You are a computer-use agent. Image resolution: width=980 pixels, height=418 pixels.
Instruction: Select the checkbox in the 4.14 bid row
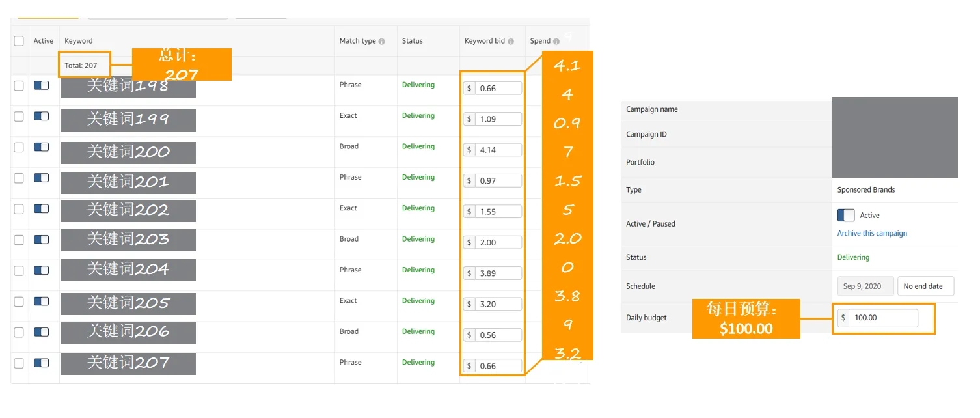click(x=19, y=147)
